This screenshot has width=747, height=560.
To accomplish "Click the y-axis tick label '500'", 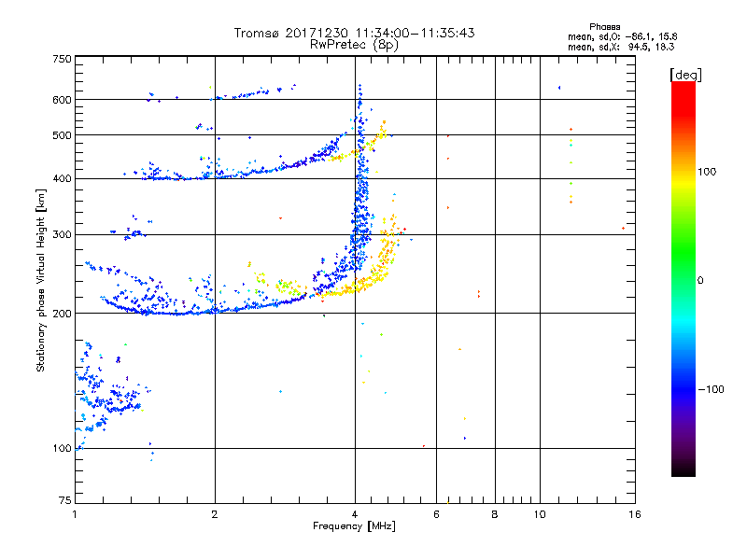I will pos(62,135).
